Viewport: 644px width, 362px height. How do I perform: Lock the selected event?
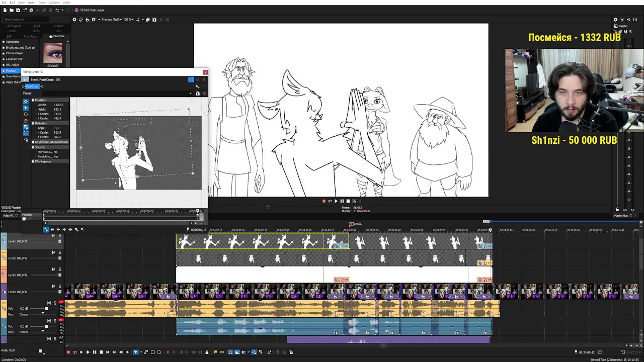[x=207, y=352]
